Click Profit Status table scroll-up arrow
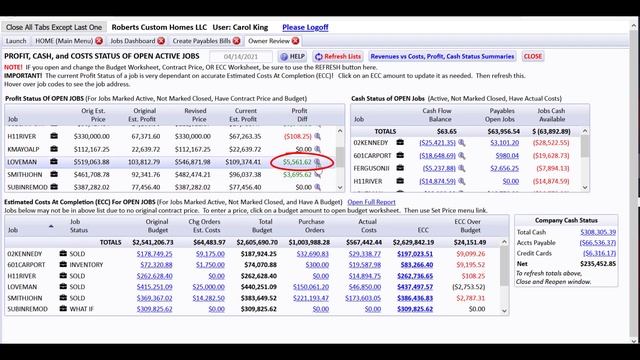The image size is (640, 360). pos(340,131)
